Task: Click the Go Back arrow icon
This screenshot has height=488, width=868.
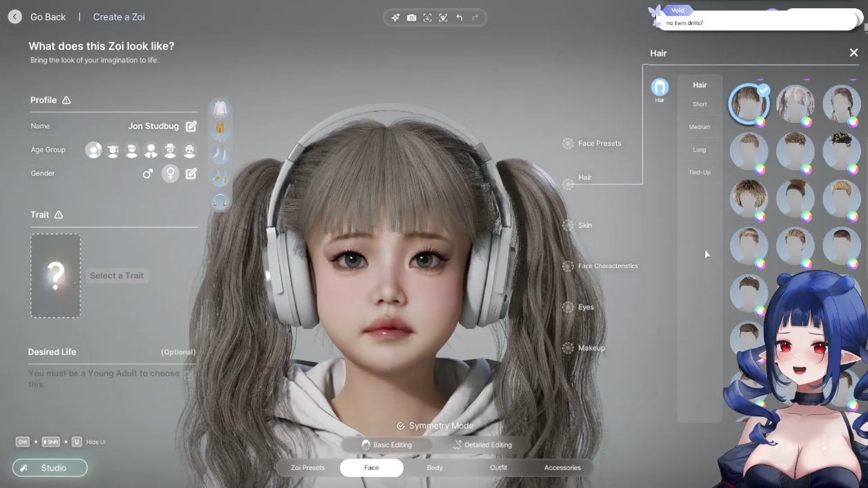Action: click(14, 17)
